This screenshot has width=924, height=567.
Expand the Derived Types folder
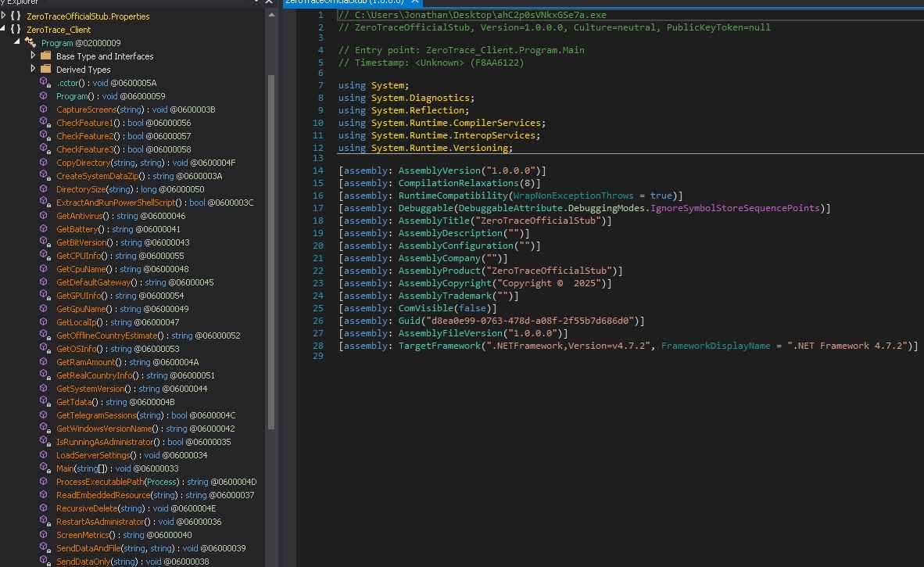tap(33, 68)
